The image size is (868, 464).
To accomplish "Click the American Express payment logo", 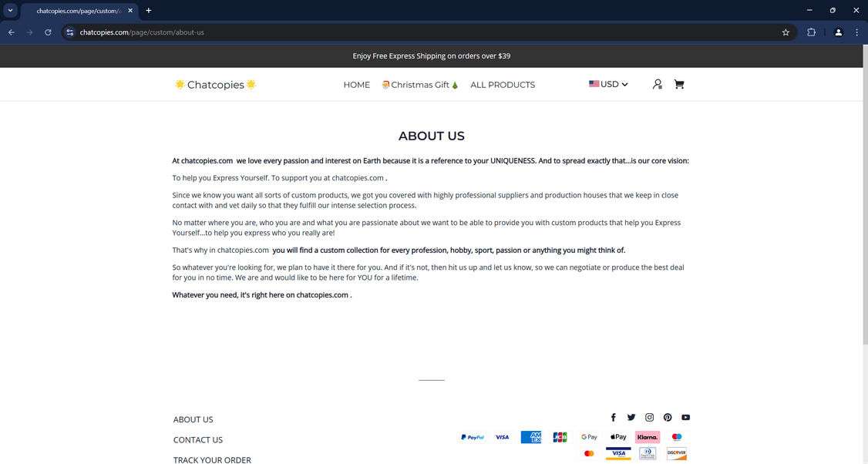I will pyautogui.click(x=531, y=438).
